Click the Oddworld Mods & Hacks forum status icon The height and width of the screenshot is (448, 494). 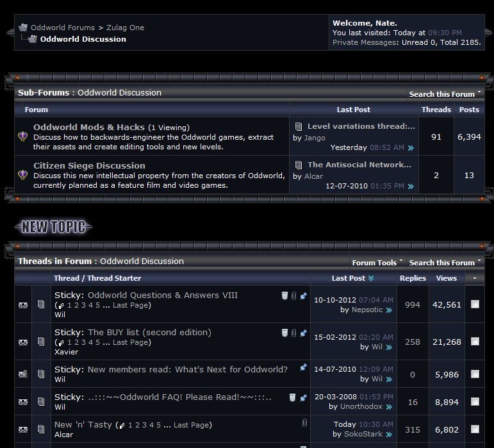(23, 137)
